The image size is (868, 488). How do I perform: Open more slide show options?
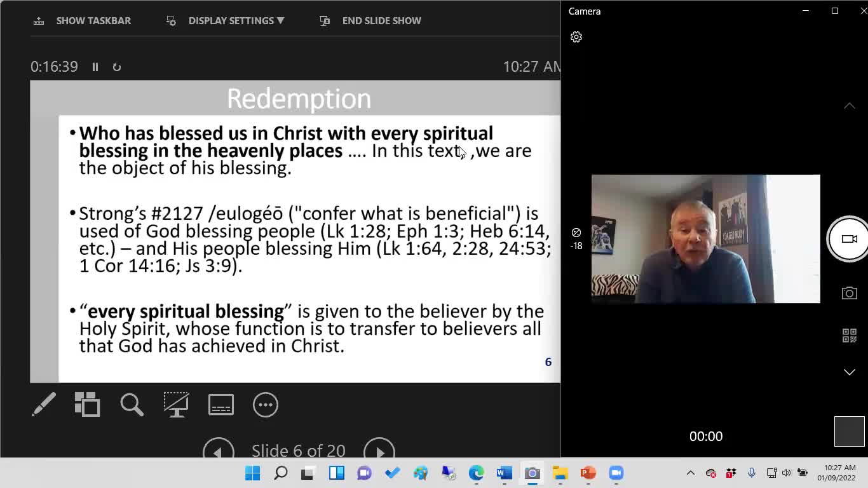(x=266, y=405)
